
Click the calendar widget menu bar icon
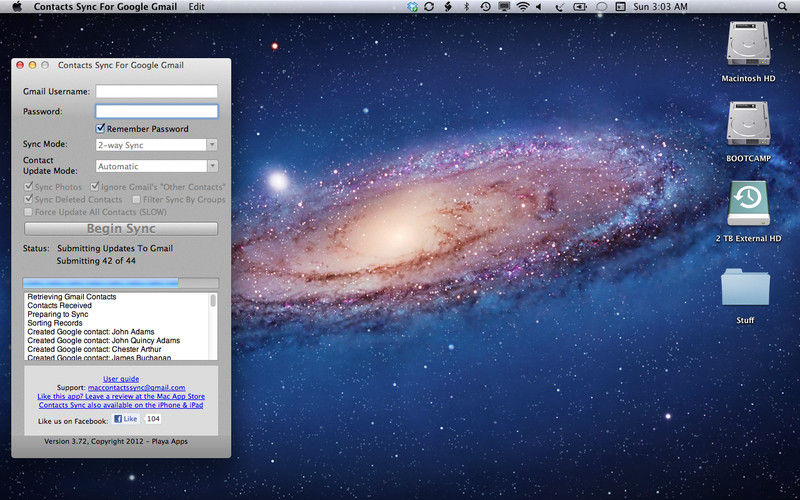(620, 7)
